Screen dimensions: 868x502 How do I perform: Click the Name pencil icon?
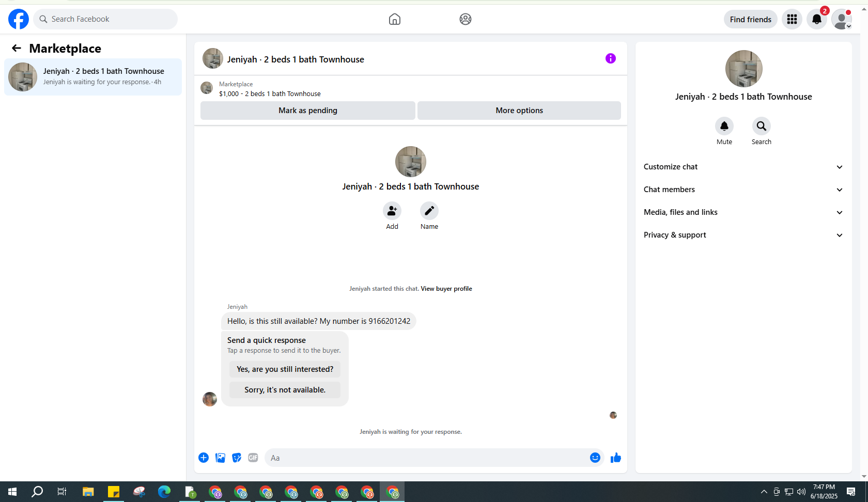pos(429,211)
